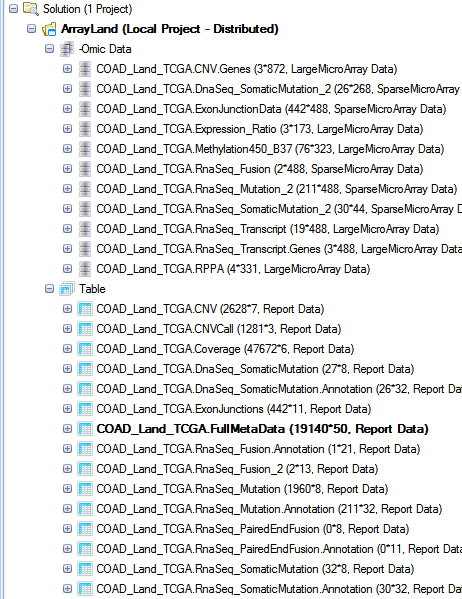Click the DnaSeq_SomaticMutation.Annotation table icon
Image resolution: width=462 pixels, height=599 pixels.
point(85,389)
